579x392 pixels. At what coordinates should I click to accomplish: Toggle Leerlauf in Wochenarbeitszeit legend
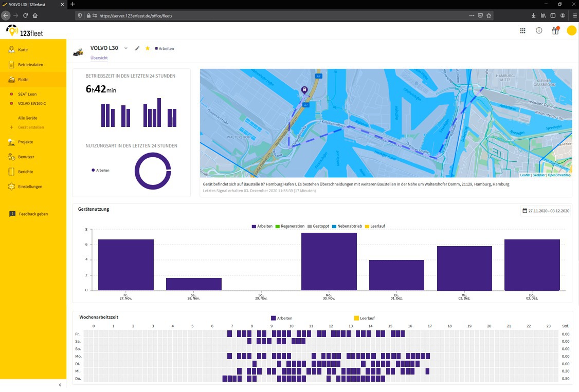click(365, 318)
